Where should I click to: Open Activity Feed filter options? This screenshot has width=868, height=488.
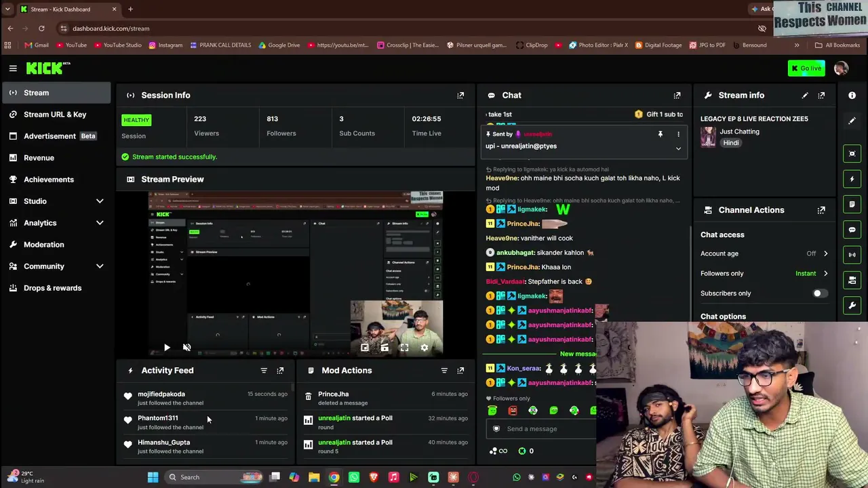(x=264, y=371)
